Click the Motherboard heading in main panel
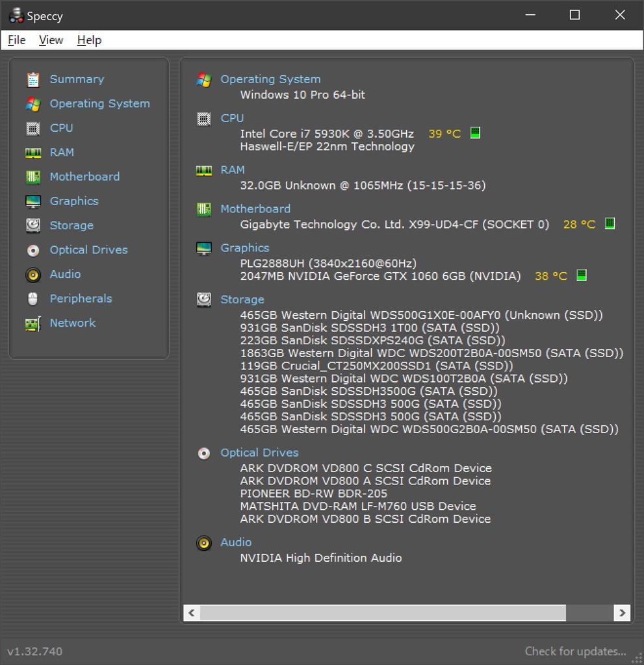This screenshot has height=665, width=644. pos(255,209)
